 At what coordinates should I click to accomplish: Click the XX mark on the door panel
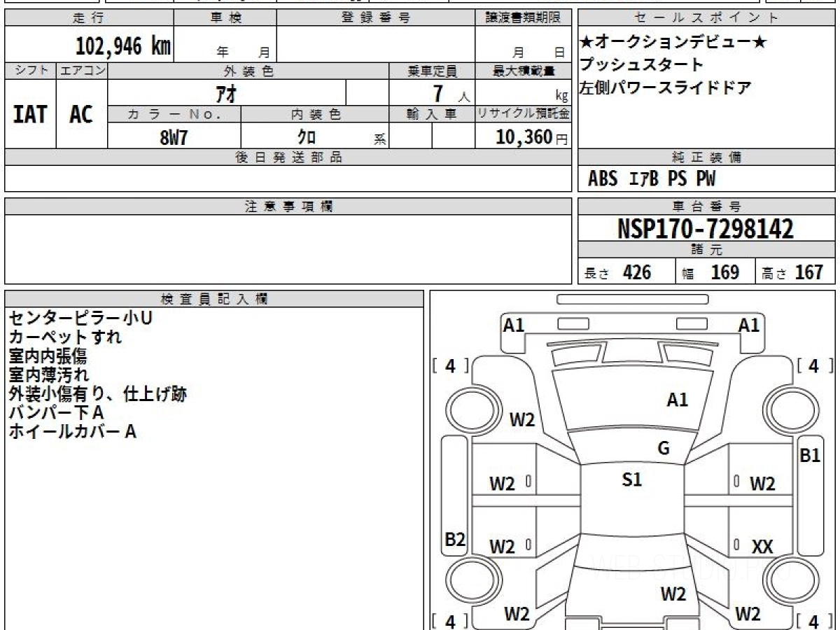[x=762, y=547]
